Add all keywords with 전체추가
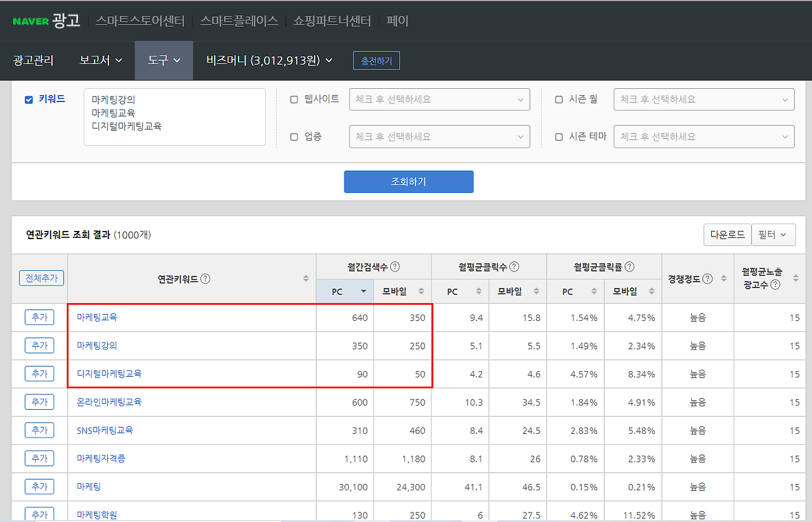The image size is (812, 522). 42,278
